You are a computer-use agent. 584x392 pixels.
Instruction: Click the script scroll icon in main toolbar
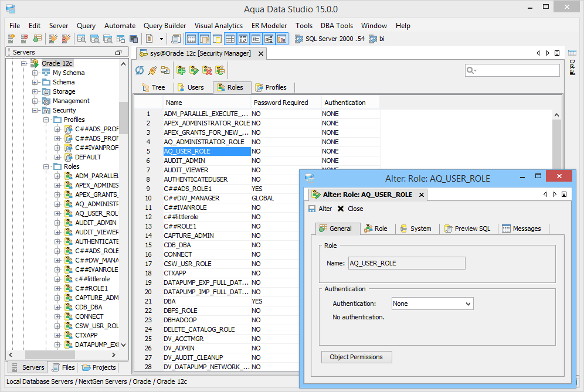pyautogui.click(x=176, y=39)
